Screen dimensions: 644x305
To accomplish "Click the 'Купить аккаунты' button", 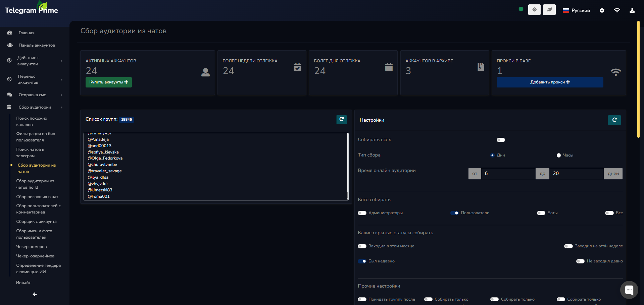I will coord(108,82).
